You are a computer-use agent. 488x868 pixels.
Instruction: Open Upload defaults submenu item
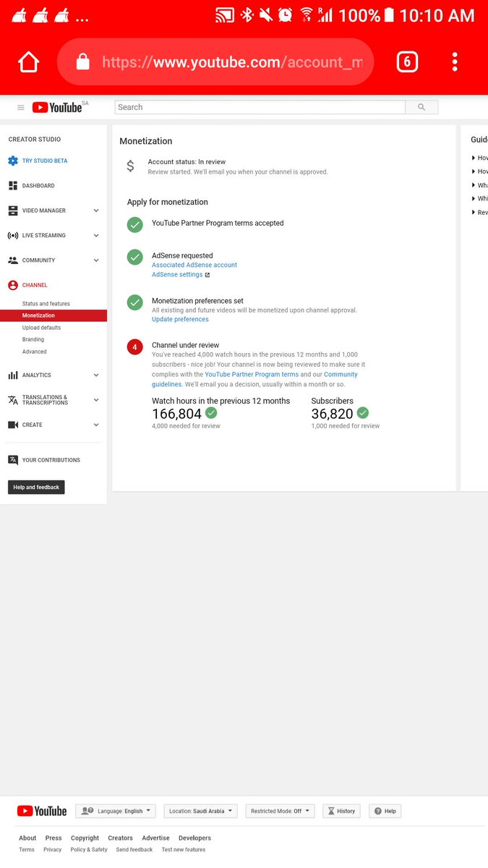(x=41, y=328)
